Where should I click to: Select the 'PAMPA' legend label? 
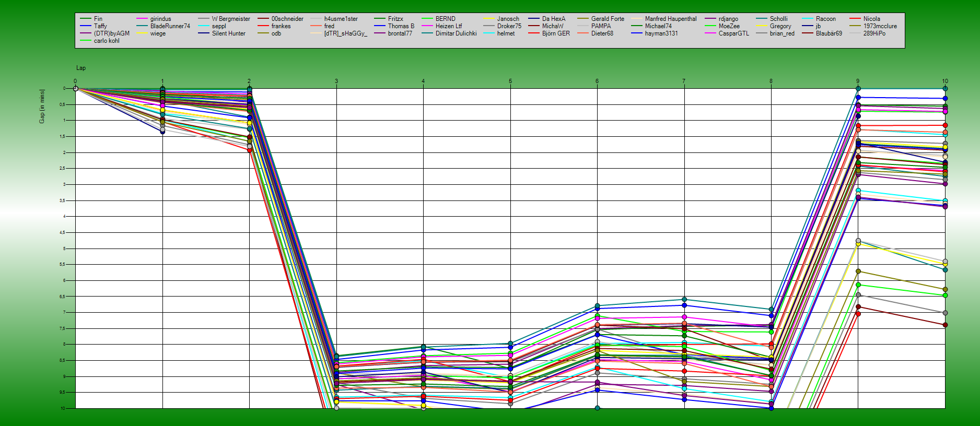tap(601, 26)
